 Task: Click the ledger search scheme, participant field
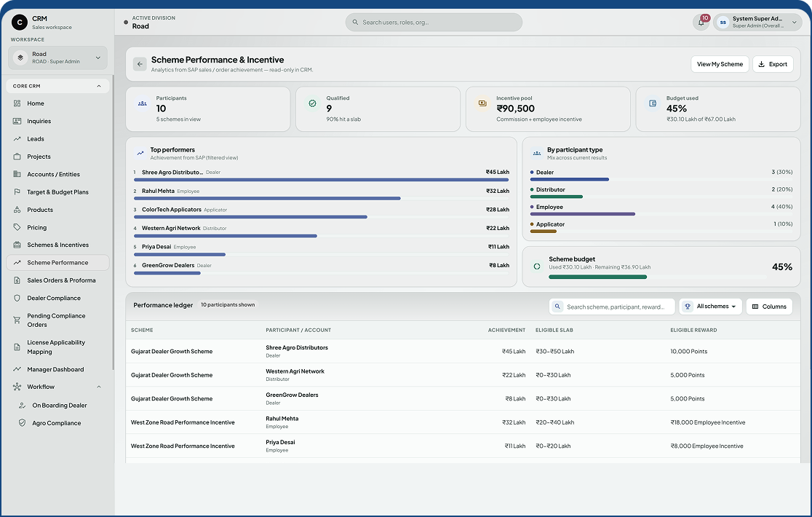612,307
